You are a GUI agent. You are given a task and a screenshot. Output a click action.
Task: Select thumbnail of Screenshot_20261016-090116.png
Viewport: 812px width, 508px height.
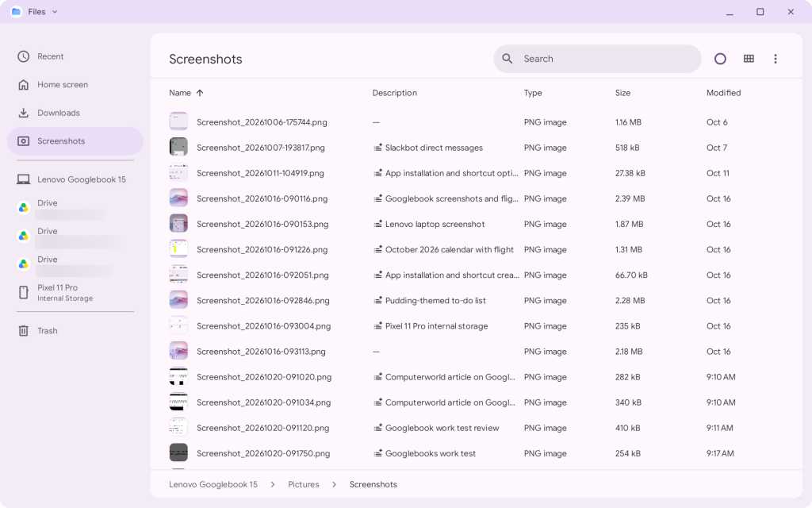(178, 198)
